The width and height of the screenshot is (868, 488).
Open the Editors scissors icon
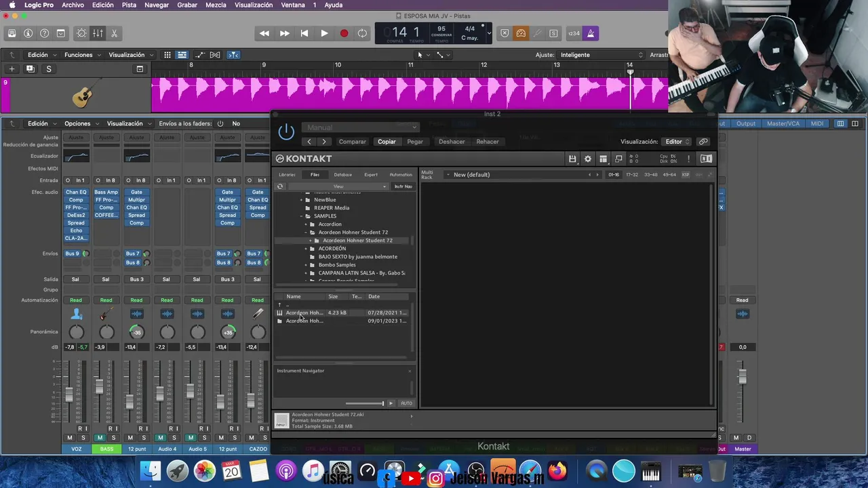(x=114, y=33)
